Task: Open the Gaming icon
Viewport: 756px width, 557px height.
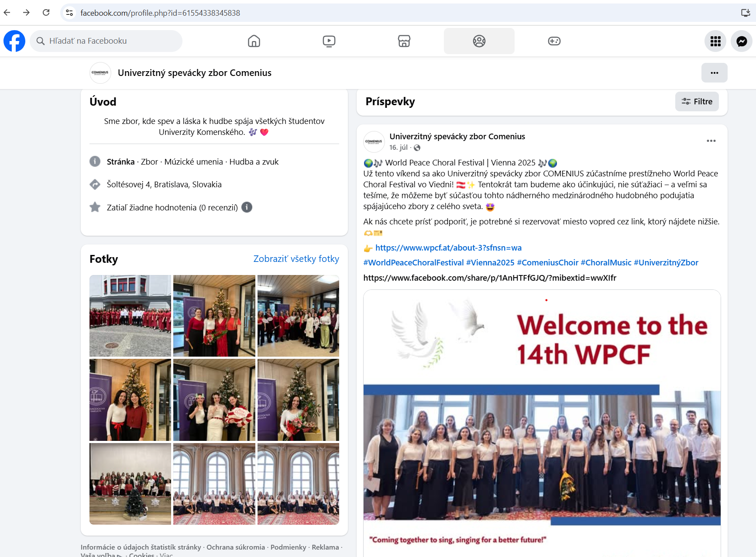Action: point(554,41)
